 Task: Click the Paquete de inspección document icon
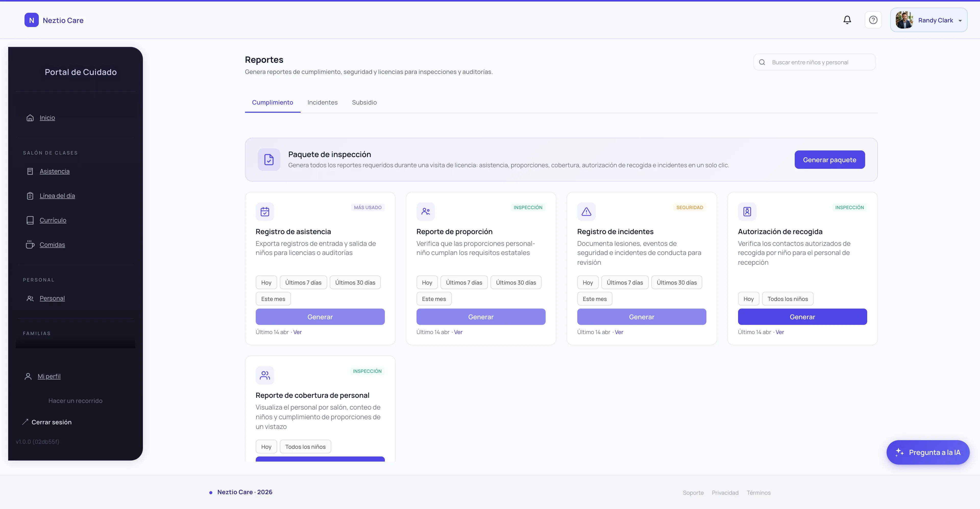(x=268, y=160)
